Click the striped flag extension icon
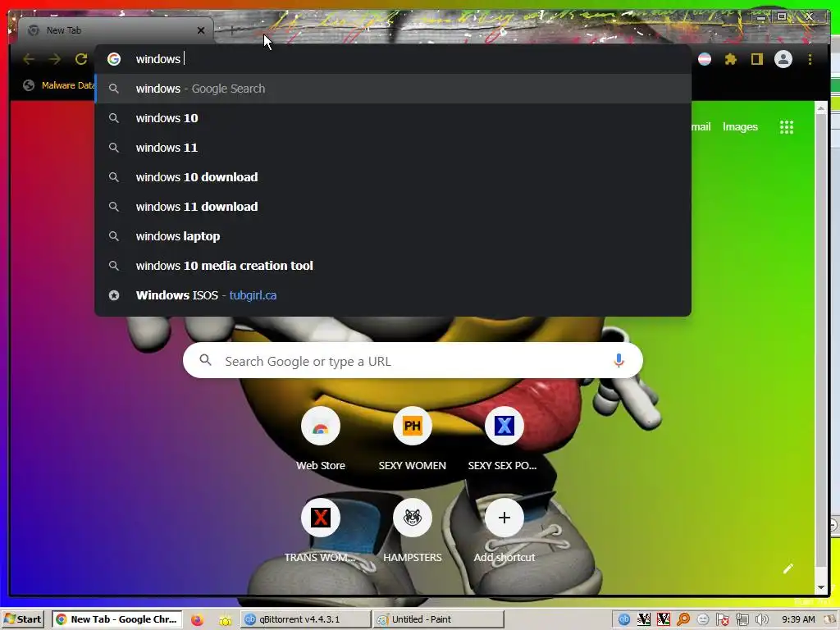840x630 pixels. coord(705,59)
